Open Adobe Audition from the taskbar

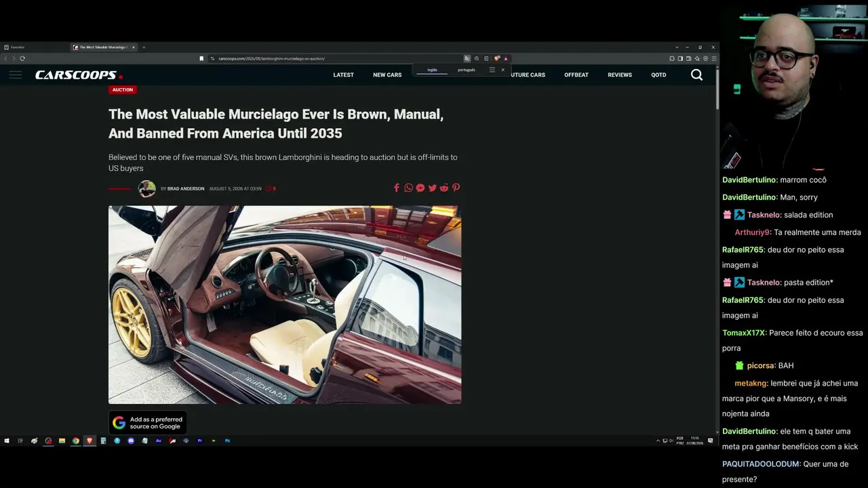pos(159,441)
